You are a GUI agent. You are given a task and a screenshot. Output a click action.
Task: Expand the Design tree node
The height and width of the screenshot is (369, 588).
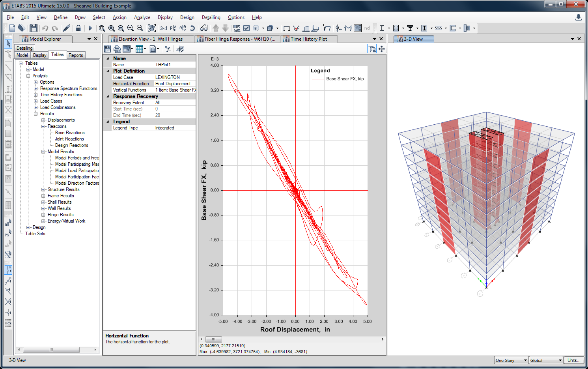click(x=28, y=227)
